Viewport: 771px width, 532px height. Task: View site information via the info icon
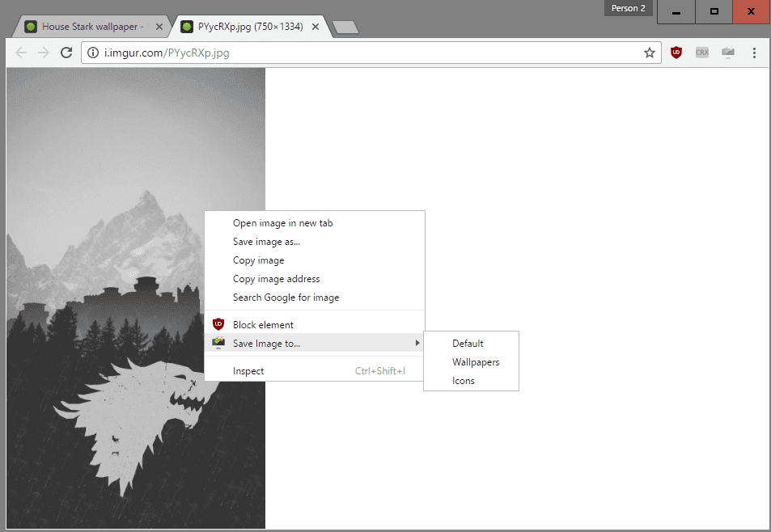[93, 53]
